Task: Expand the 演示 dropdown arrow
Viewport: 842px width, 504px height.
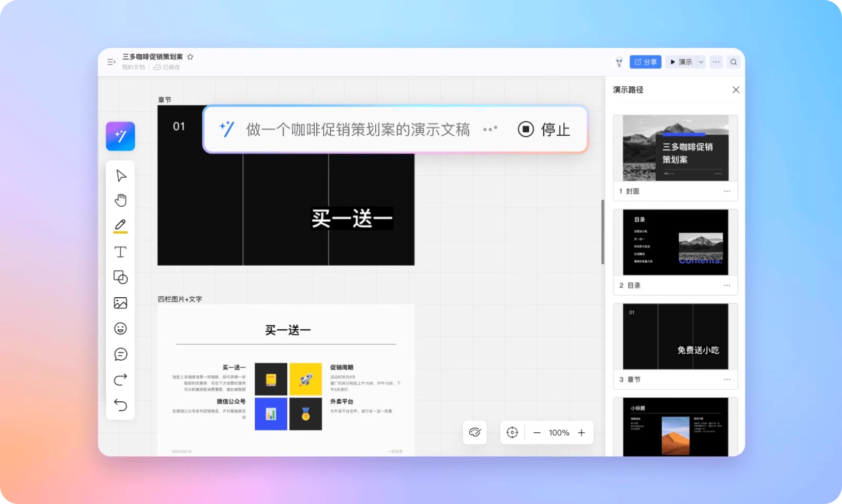Action: 701,62
